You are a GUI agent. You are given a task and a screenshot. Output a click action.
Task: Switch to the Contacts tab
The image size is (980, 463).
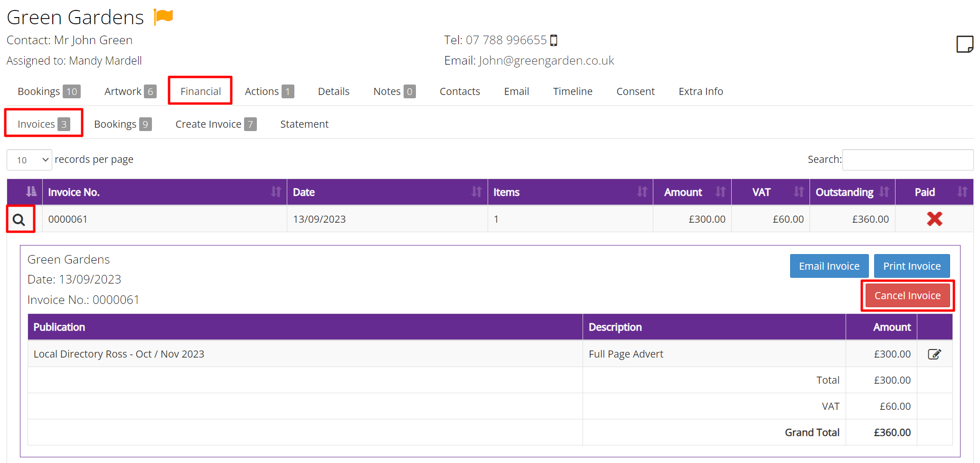coord(460,91)
